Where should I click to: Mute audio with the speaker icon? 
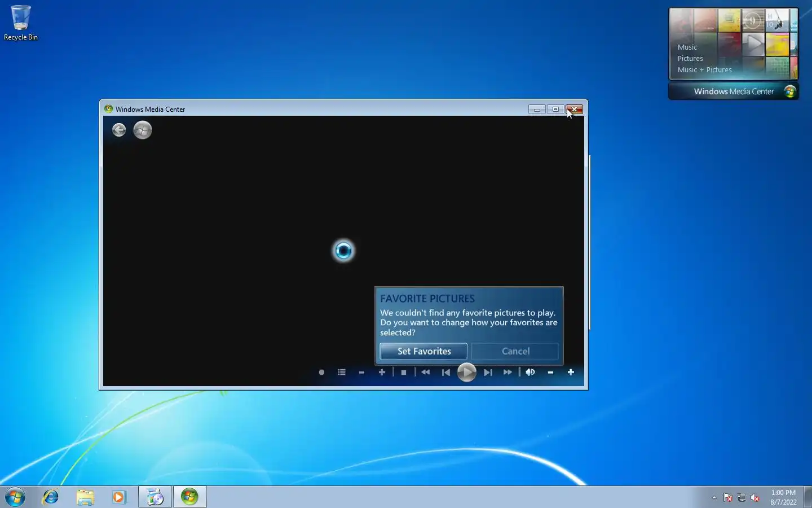[x=530, y=373]
